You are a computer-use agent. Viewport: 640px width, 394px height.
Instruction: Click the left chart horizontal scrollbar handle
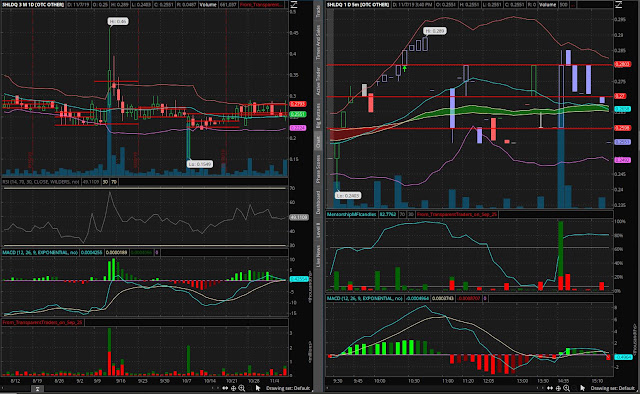click(x=37, y=389)
